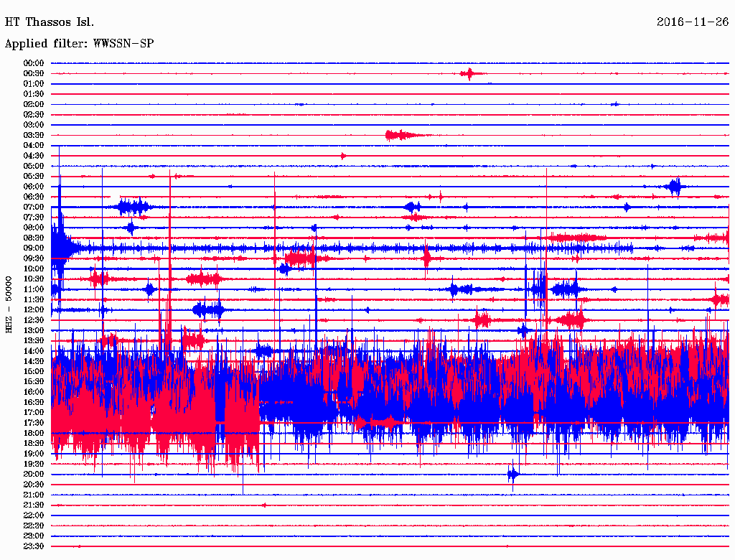Screen dimensions: 735x560
Task: Click the 01:30 time label
Action: 34,94
